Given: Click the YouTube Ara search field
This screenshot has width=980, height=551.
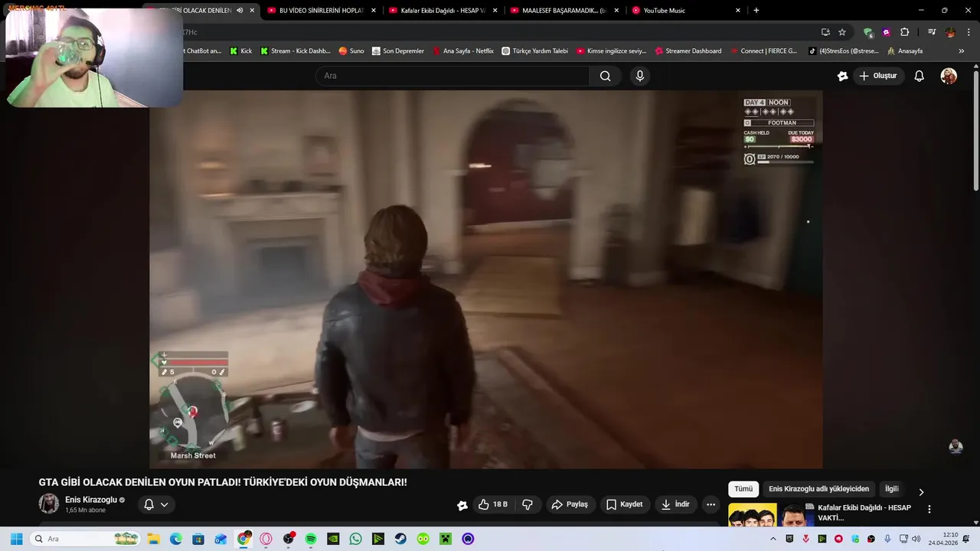Looking at the screenshot, I should (452, 76).
